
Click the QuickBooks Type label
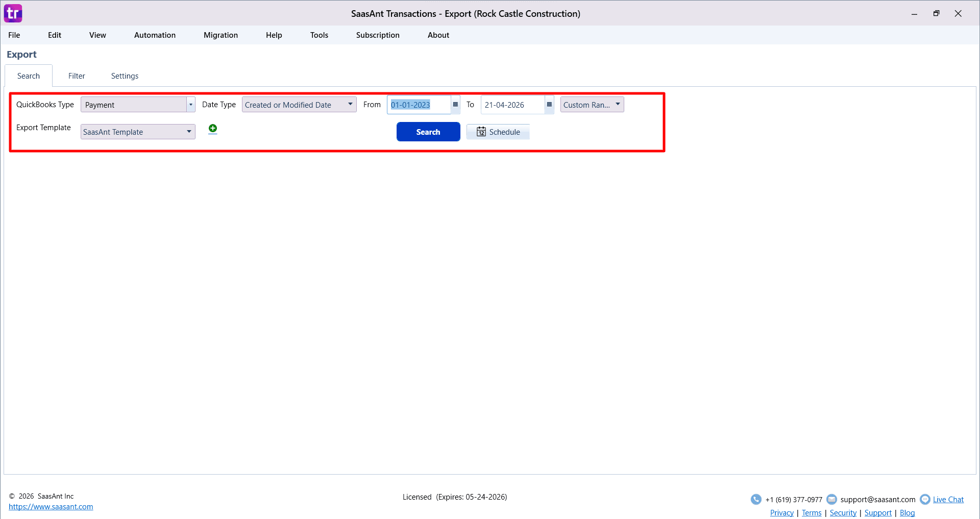(x=45, y=105)
